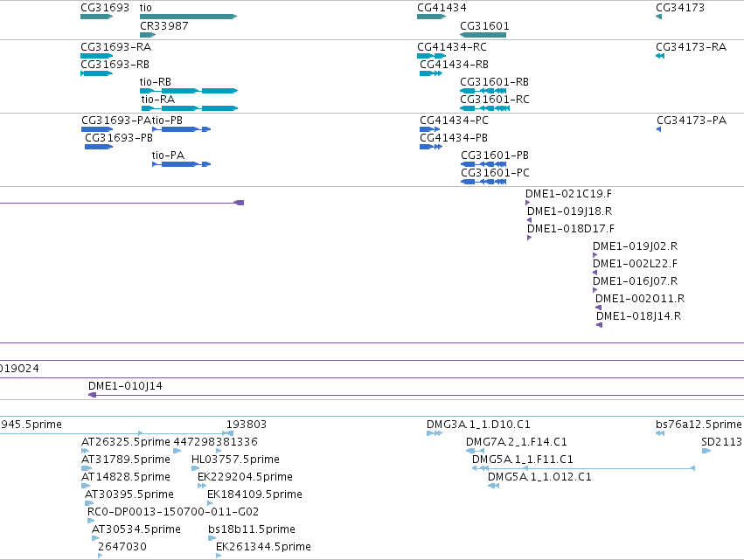Viewport: 744px width, 560px height.
Task: Select transcript CG41434-RC
Action: point(452,47)
